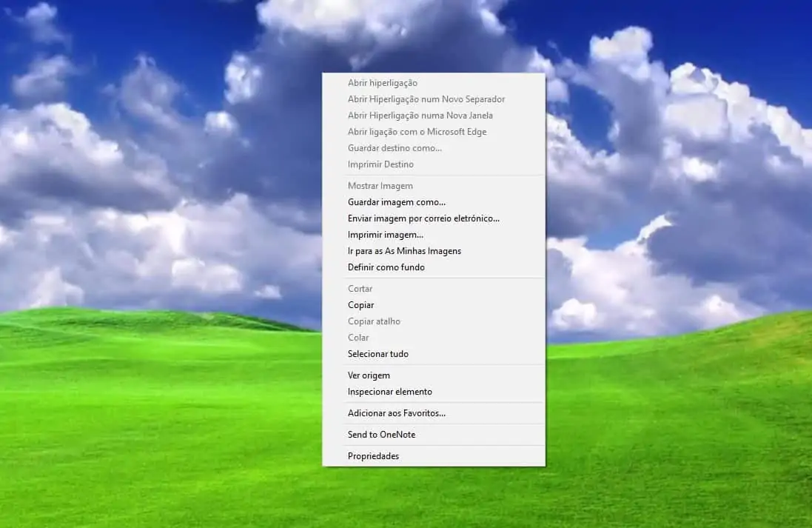The width and height of the screenshot is (812, 528).
Task: Select 'Abrir Hiperligação numa Nova Janela'
Action: (434, 116)
